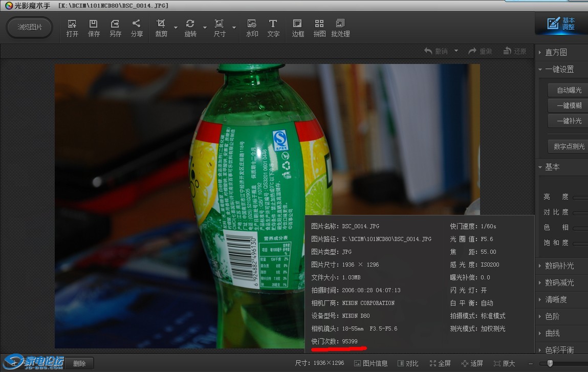
Task: Select the 裁剪 crop tool
Action: click(x=160, y=27)
